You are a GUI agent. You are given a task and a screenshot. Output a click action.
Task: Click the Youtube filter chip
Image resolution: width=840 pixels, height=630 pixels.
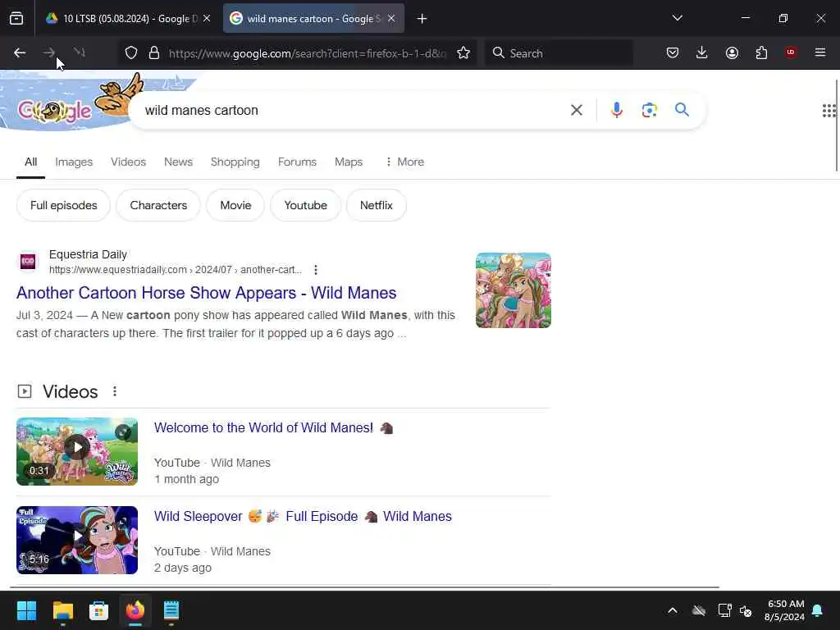coord(305,205)
